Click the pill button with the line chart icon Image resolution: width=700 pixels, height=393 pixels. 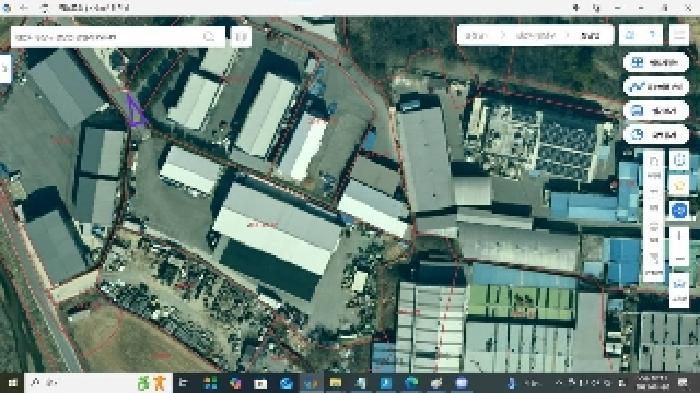click(x=656, y=87)
